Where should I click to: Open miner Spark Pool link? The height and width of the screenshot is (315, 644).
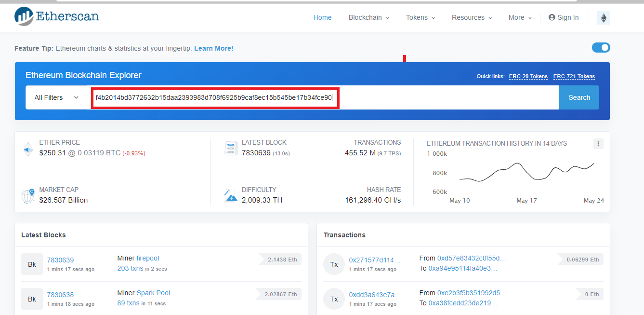click(x=153, y=293)
